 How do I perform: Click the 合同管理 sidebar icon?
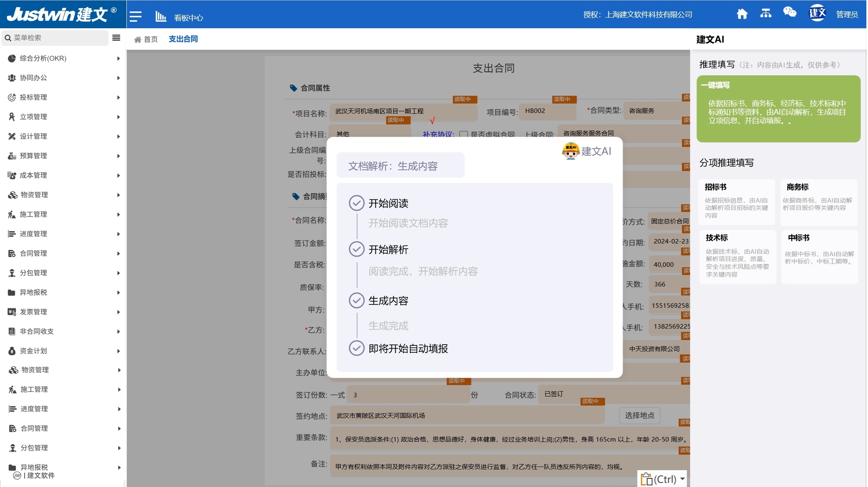11,253
